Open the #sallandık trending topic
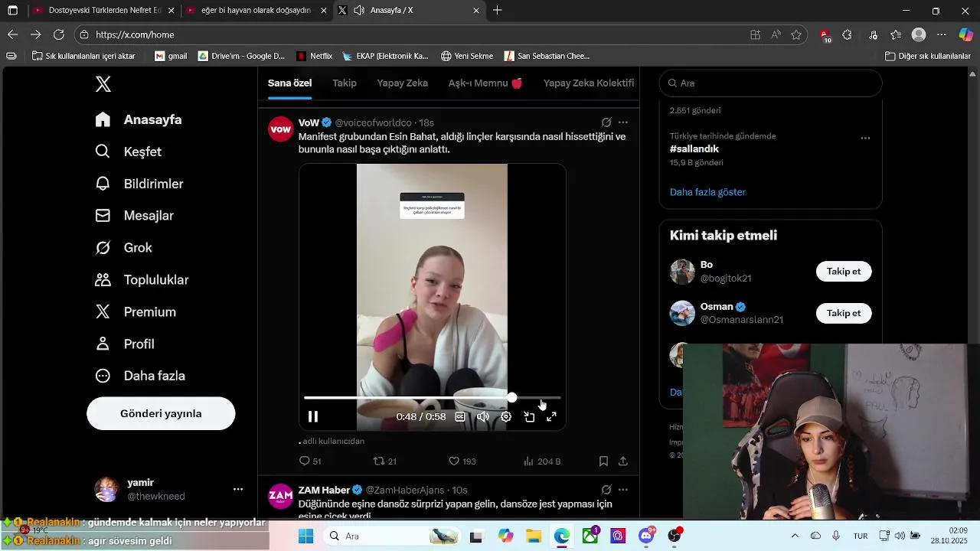Image resolution: width=980 pixels, height=551 pixels. point(694,149)
